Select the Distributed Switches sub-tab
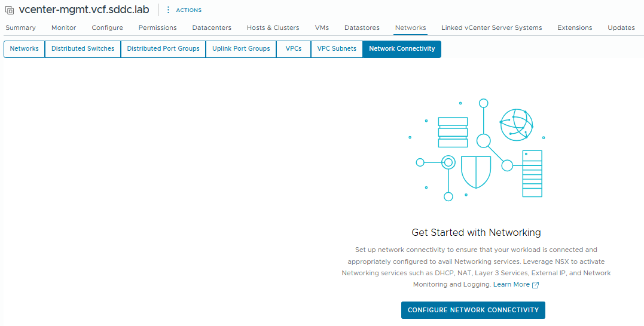The width and height of the screenshot is (644, 326). [83, 49]
